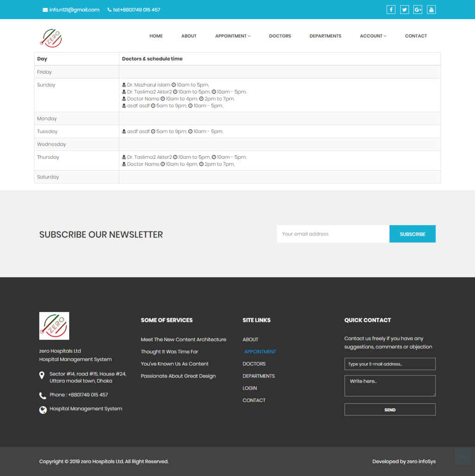This screenshot has width=475, height=476.
Task: Open the Google Plus social icon
Action: (418, 10)
